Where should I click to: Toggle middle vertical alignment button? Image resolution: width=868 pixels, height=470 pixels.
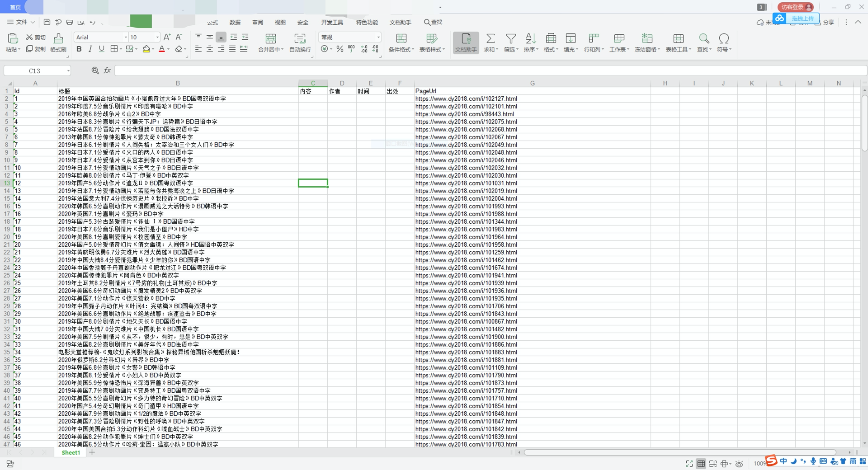(x=210, y=37)
